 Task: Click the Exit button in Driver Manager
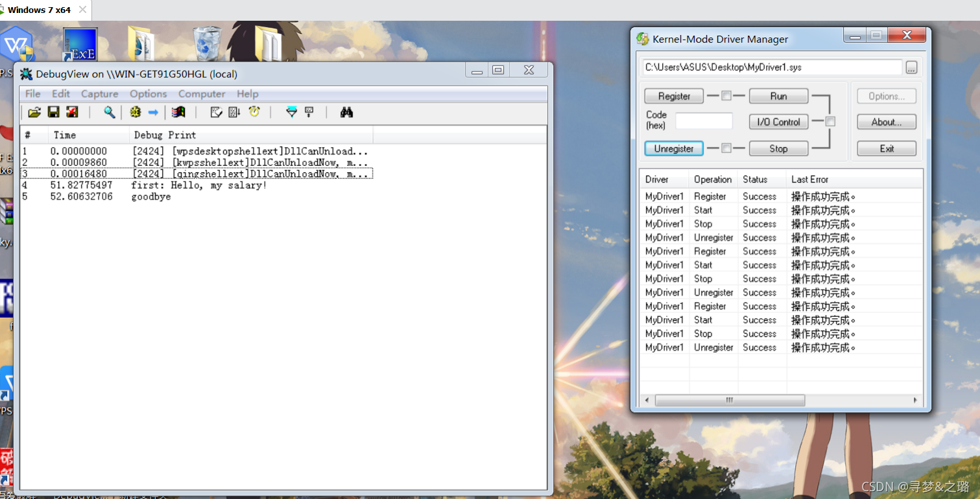pyautogui.click(x=887, y=148)
